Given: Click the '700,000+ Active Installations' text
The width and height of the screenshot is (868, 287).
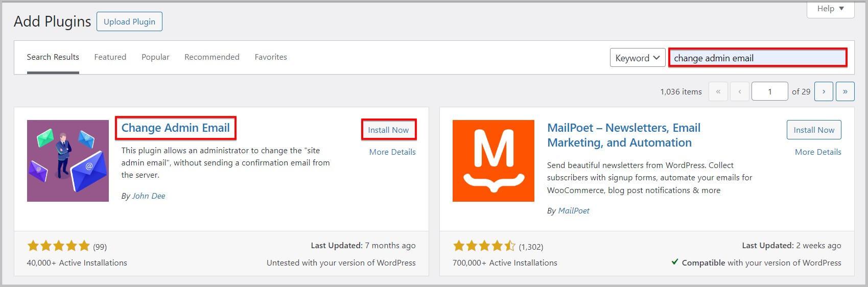Looking at the screenshot, I should 505,263.
